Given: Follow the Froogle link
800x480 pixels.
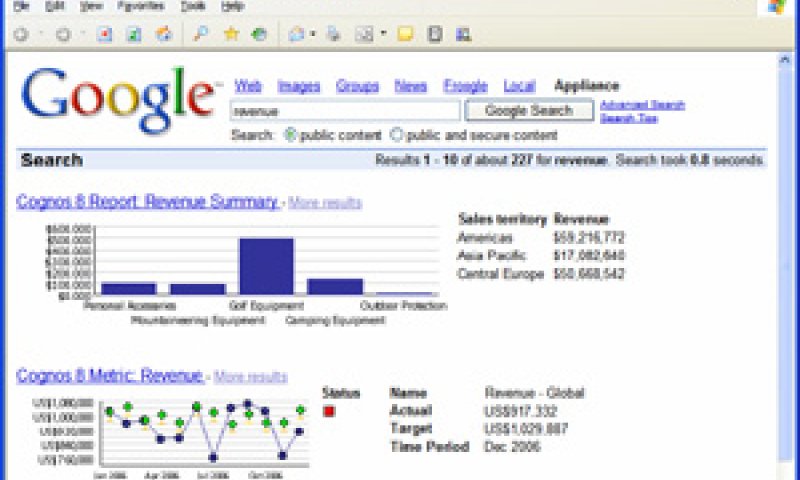Looking at the screenshot, I should [465, 86].
